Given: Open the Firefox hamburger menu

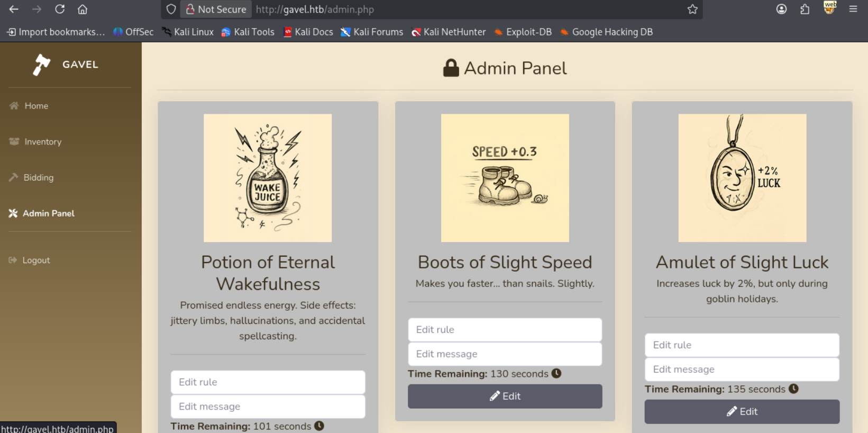Looking at the screenshot, I should [853, 9].
